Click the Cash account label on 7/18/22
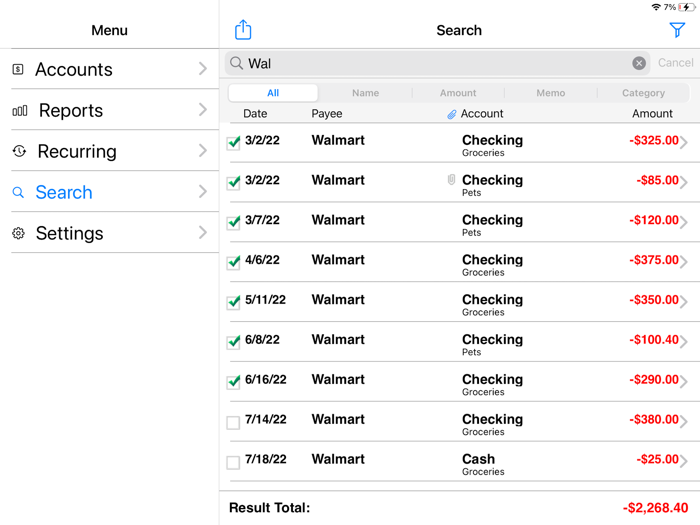This screenshot has height=525, width=700. [478, 459]
